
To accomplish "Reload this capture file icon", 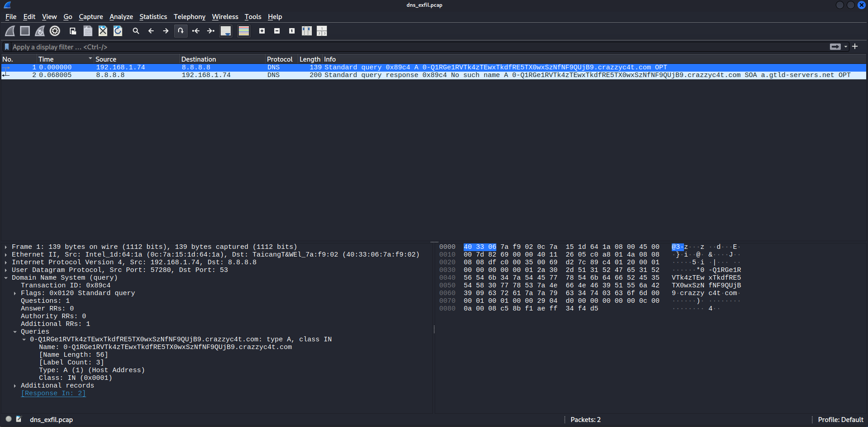I will pyautogui.click(x=118, y=31).
